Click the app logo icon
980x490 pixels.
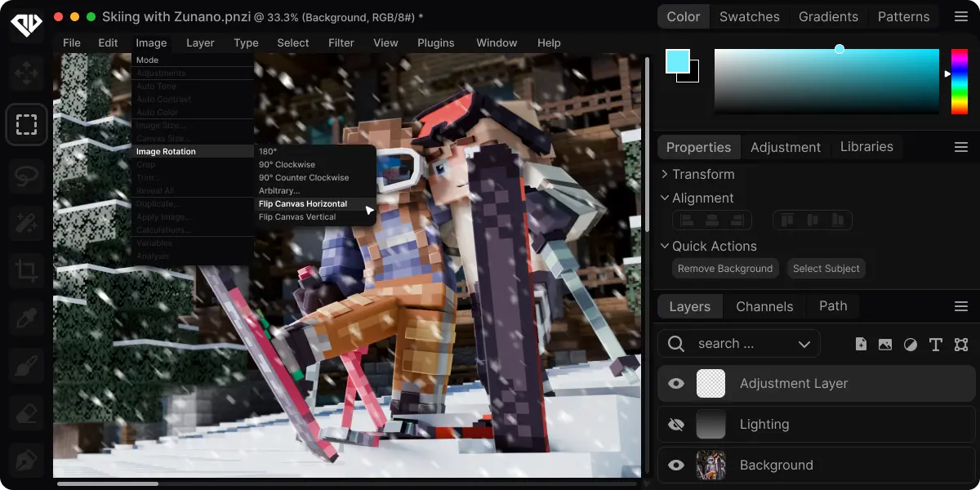pyautogui.click(x=26, y=24)
